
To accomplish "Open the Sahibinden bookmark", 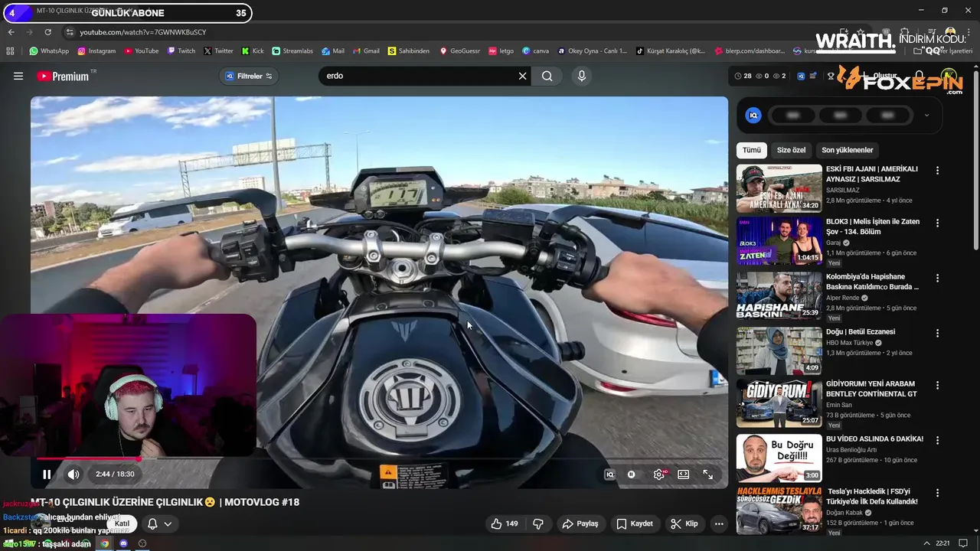I will [409, 51].
